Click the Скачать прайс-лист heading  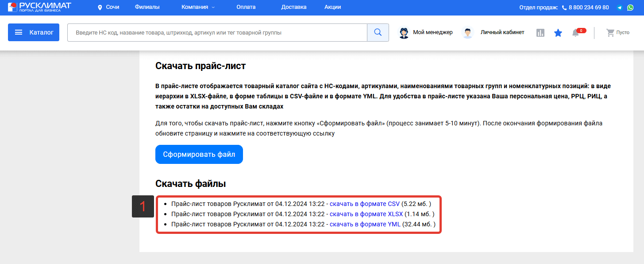[x=201, y=66]
